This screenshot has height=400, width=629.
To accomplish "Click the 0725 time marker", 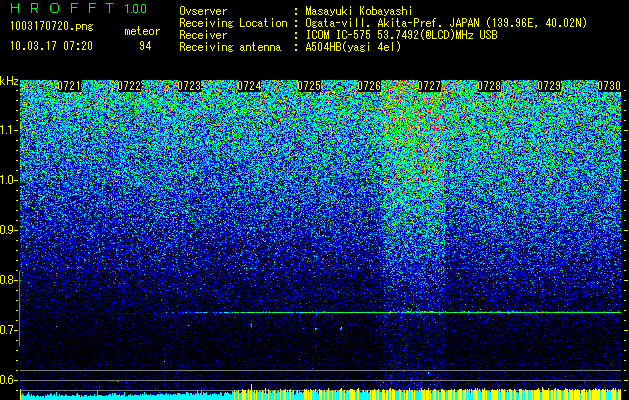I will 309,86.
